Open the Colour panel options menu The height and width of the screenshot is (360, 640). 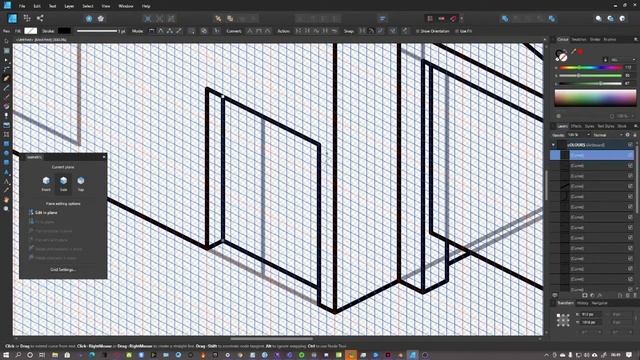636,40
